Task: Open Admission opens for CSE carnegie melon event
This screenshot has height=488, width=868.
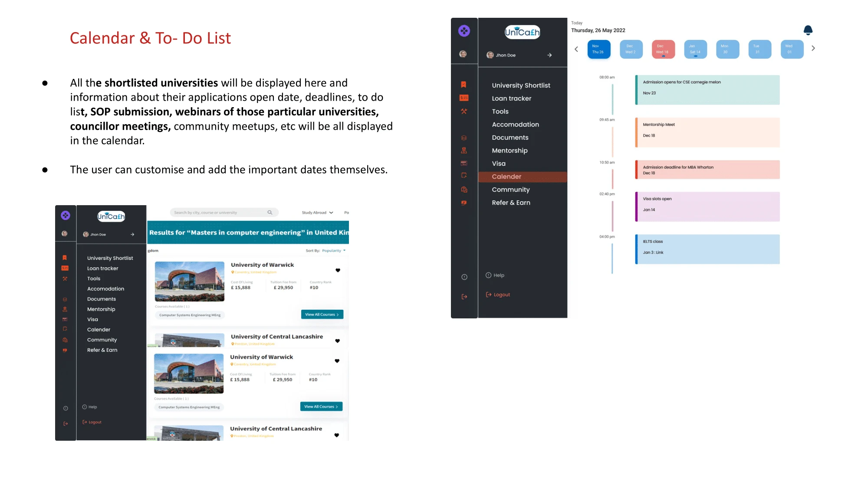Action: click(x=707, y=90)
